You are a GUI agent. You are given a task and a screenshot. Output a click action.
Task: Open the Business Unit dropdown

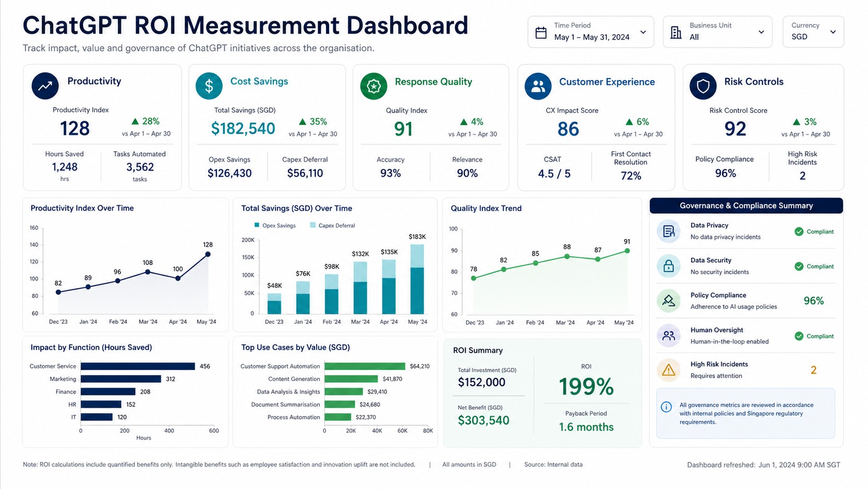pyautogui.click(x=717, y=32)
